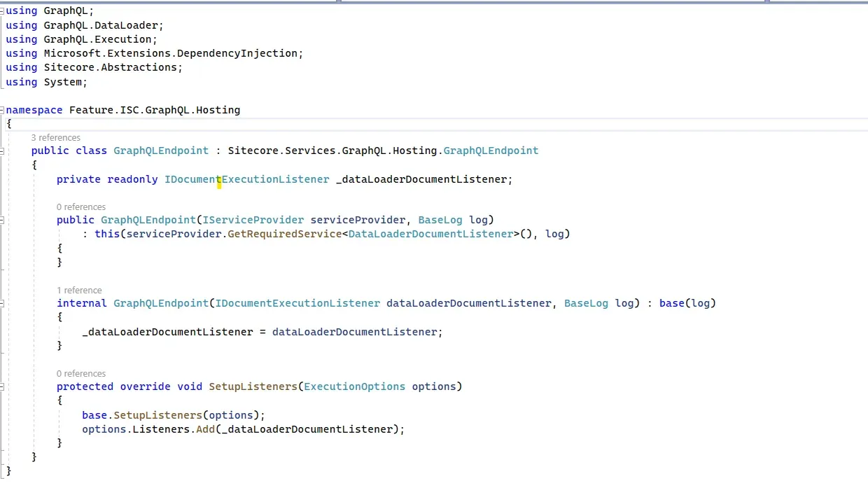Click the 'using GraphQL;' line
Viewport: 868px width, 488px height.
click(x=50, y=11)
